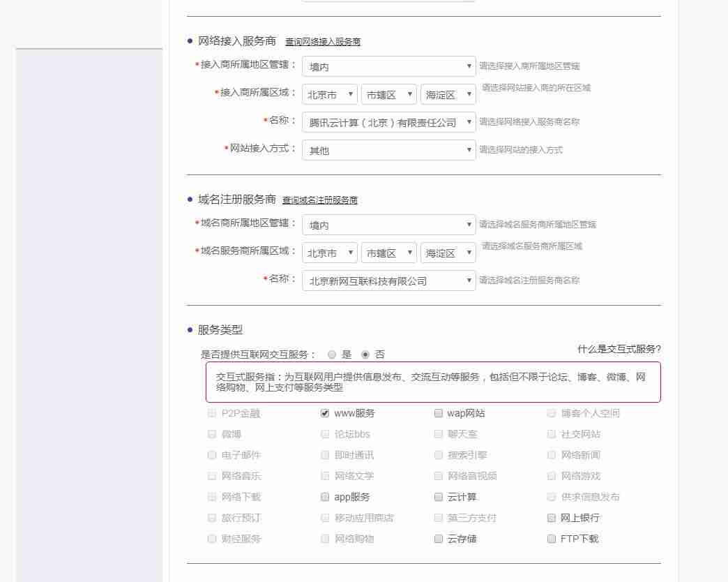
Task: Click the disabled 网络下载 checkbox
Action: coord(212,497)
